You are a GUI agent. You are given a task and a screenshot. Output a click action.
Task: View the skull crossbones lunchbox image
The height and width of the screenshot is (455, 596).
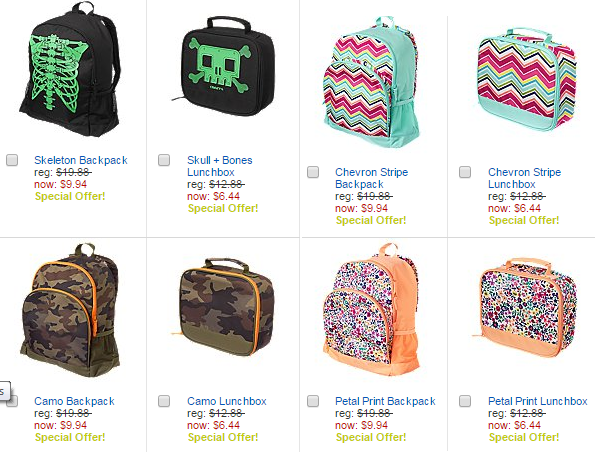click(x=223, y=67)
